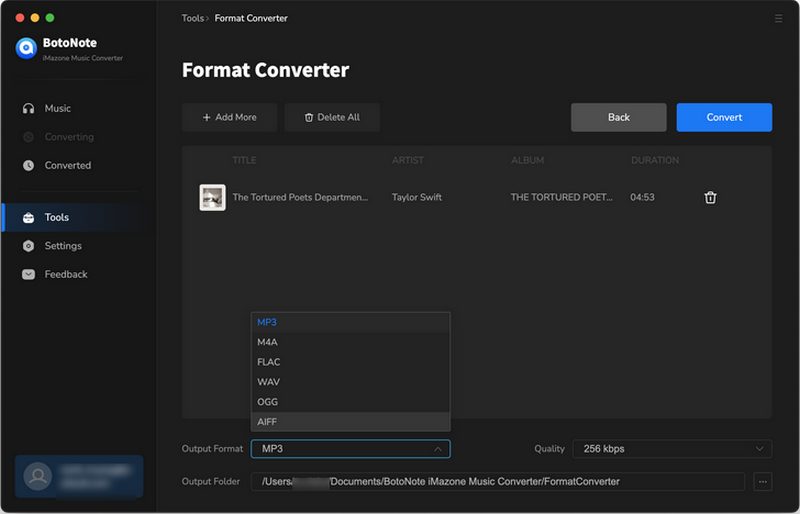The height and width of the screenshot is (514, 800).
Task: Open the Quality 256 kbps dropdown
Action: tap(672, 449)
